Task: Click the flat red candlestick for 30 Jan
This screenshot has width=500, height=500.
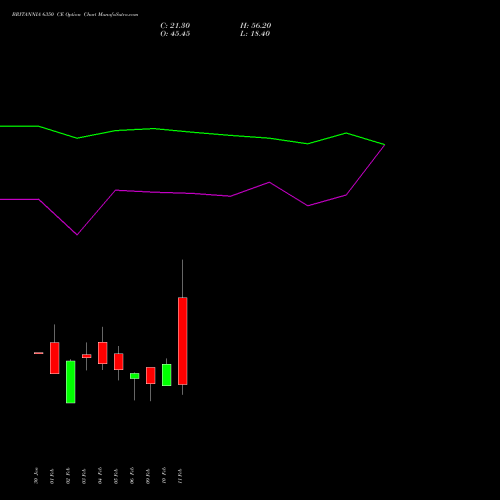Action: click(x=39, y=353)
